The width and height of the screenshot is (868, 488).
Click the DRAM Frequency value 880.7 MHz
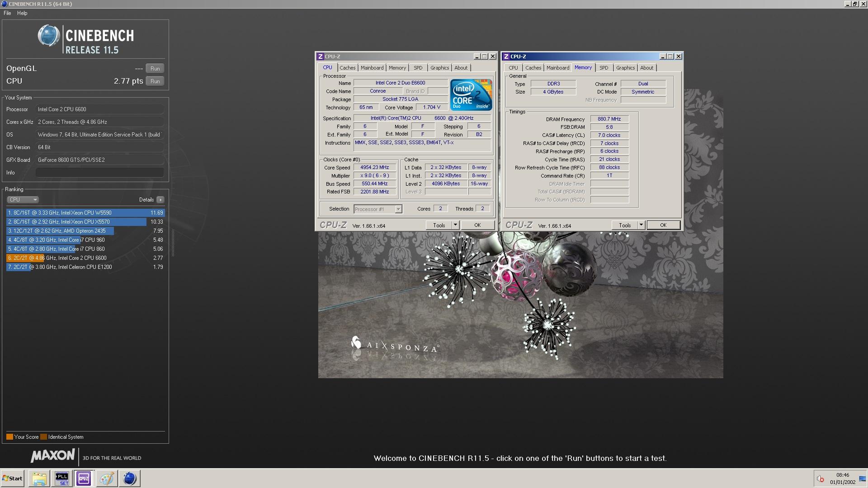609,119
